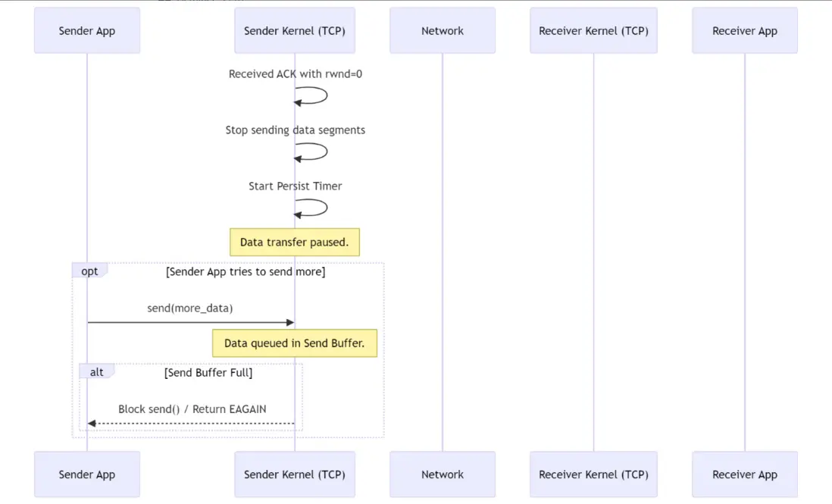Select the bottom Receiver Kernel (TCP) box
Screen dimensions: 832x504
593,474
